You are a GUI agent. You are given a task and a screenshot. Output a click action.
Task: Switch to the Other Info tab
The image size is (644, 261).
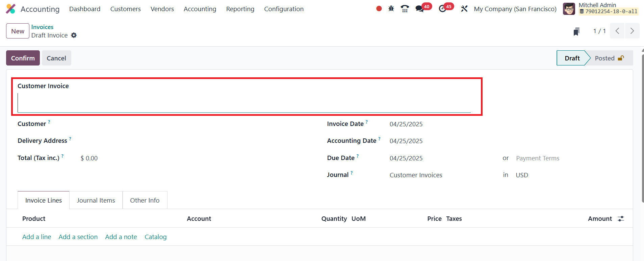[x=145, y=200]
